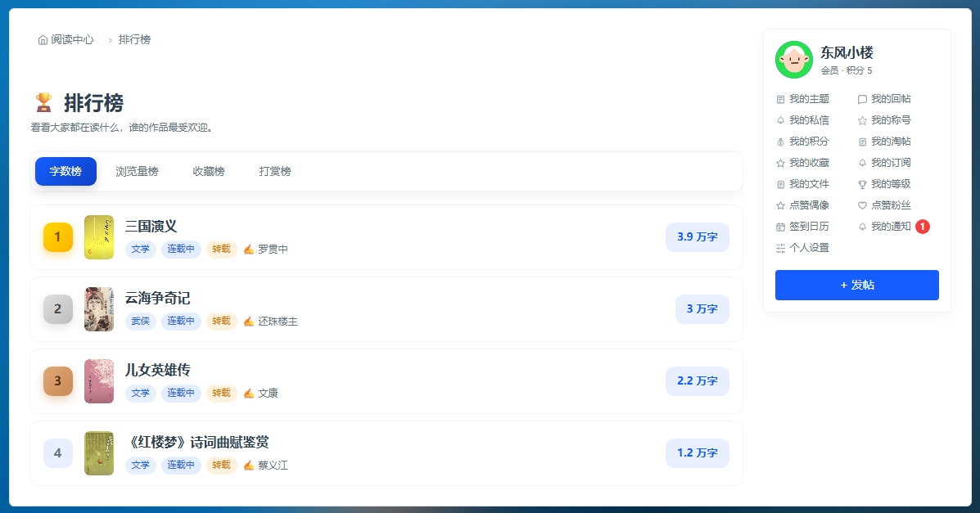Click the blue + 发帖 button

click(x=857, y=285)
